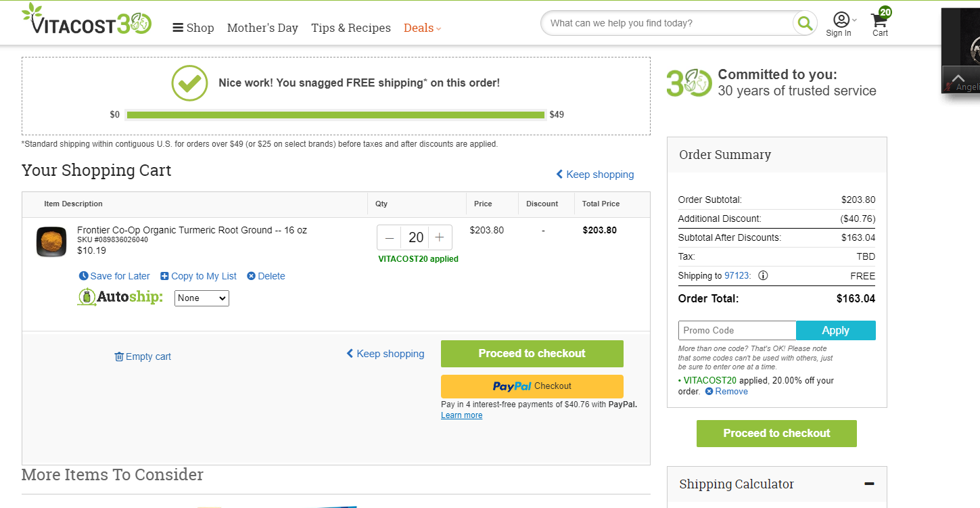The height and width of the screenshot is (508, 980).
Task: Click the item SKU #089836026040 text
Action: point(113,239)
